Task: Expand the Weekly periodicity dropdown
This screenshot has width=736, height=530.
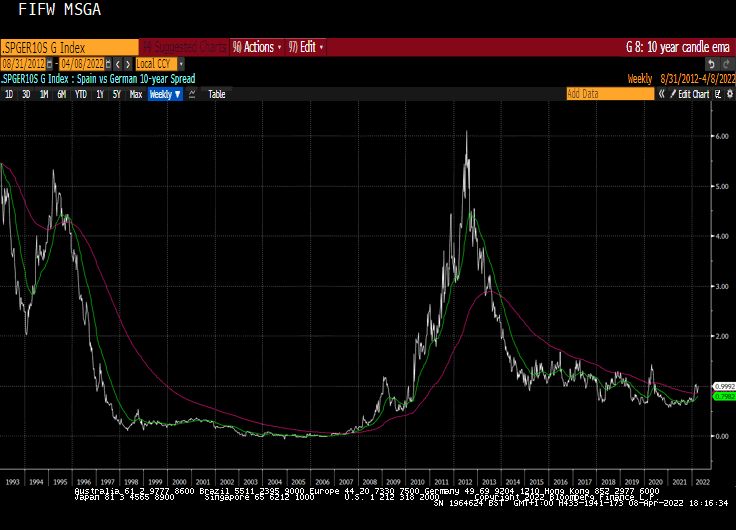Action: pyautogui.click(x=165, y=94)
